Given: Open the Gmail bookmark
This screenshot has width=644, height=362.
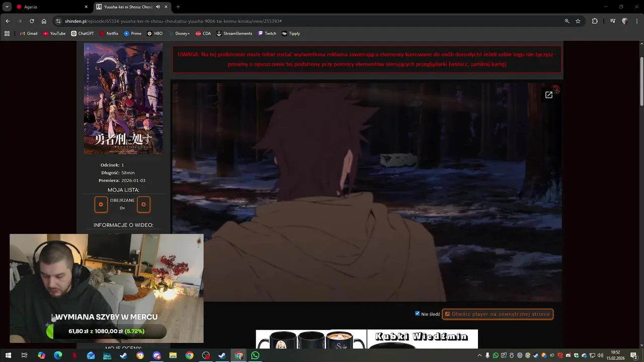Looking at the screenshot, I should pyautogui.click(x=29, y=34).
